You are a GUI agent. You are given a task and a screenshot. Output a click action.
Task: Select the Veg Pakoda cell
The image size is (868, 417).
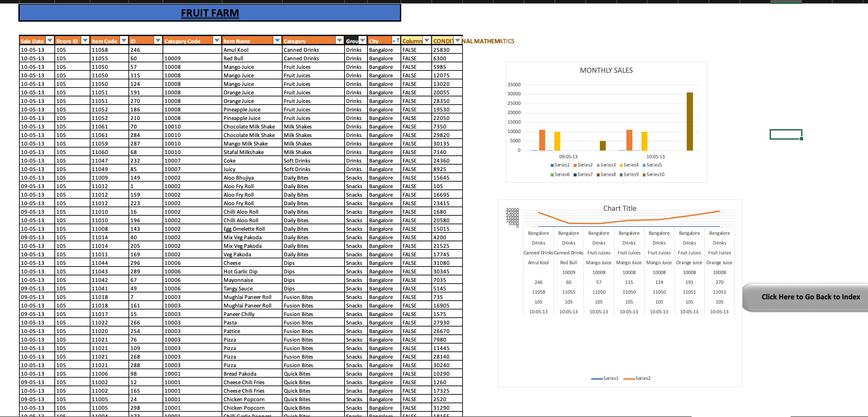(x=252, y=254)
